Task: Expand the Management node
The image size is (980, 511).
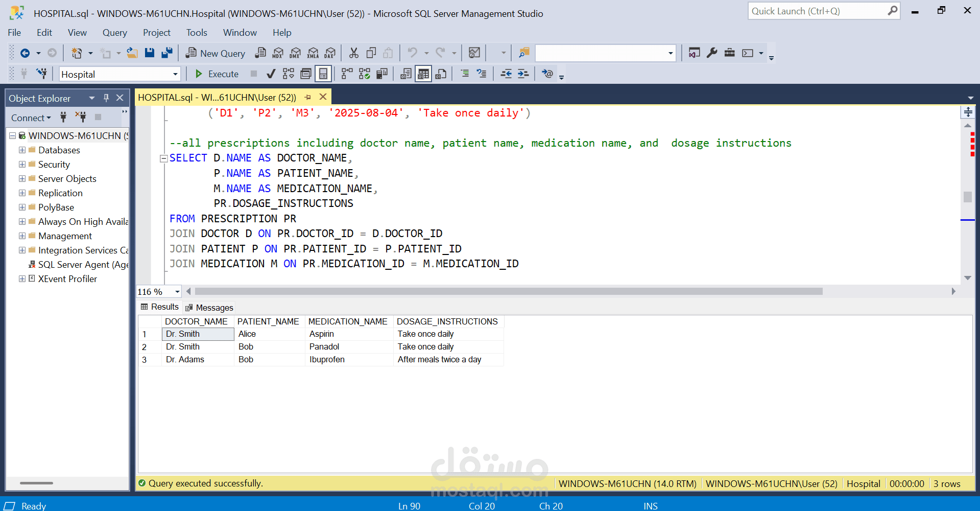Action: [x=22, y=236]
